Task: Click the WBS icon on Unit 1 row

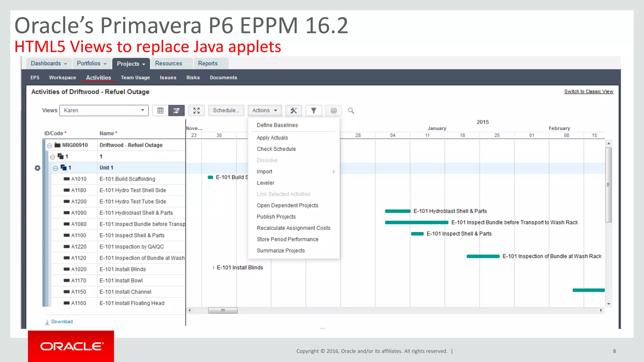Action: pos(64,167)
